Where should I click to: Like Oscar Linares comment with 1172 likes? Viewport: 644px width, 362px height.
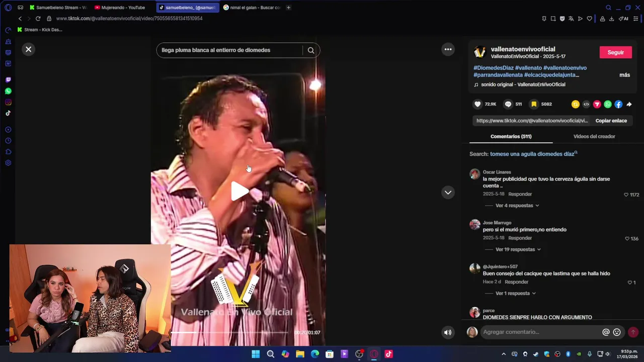coord(626,195)
